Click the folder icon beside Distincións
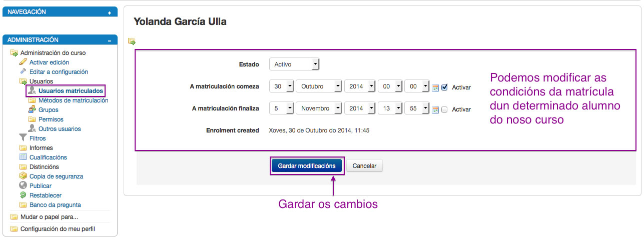This screenshot has width=644, height=242. tap(23, 167)
